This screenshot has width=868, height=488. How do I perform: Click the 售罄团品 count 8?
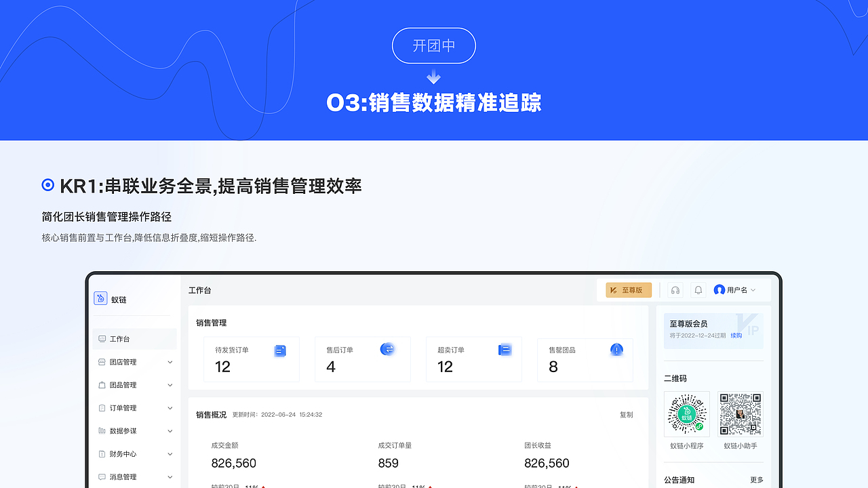[x=553, y=367]
